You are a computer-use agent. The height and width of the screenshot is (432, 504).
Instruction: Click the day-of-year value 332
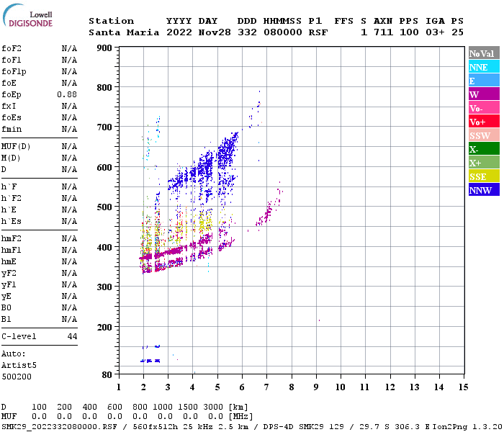click(247, 32)
